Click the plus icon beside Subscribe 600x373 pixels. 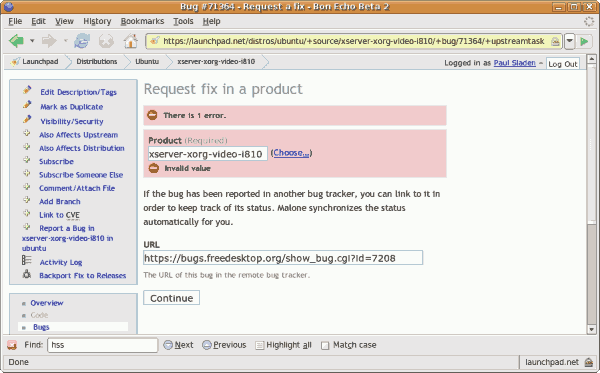26,160
